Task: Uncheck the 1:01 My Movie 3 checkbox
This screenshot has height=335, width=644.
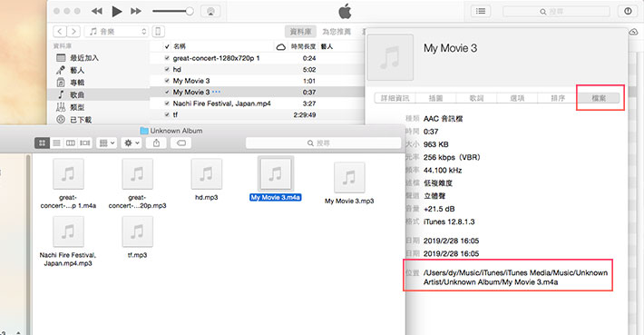Action: pos(167,81)
